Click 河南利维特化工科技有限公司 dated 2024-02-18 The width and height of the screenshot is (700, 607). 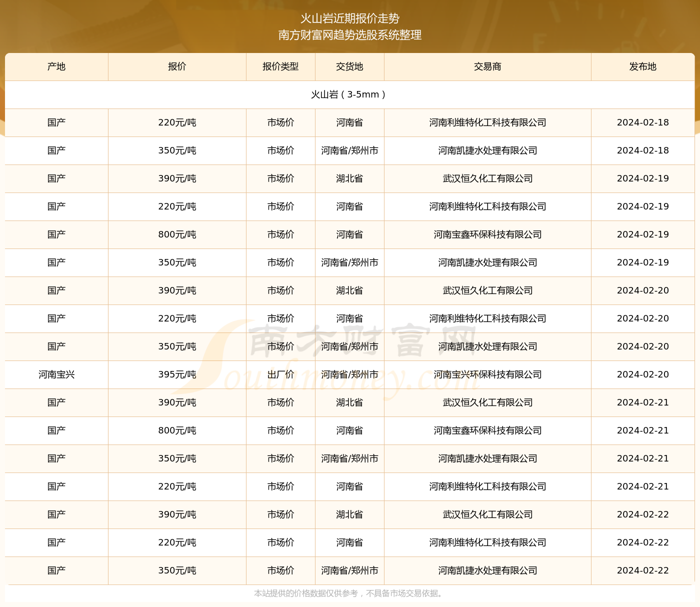click(x=487, y=122)
